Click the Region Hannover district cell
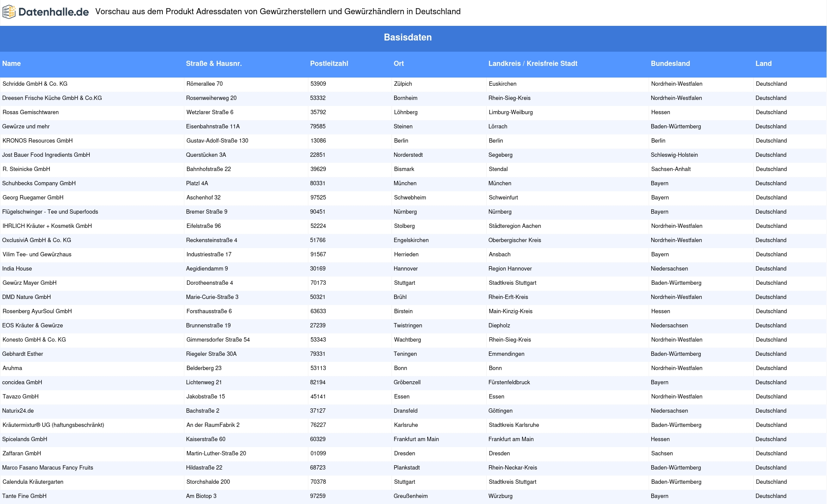The image size is (827, 504). 510,269
